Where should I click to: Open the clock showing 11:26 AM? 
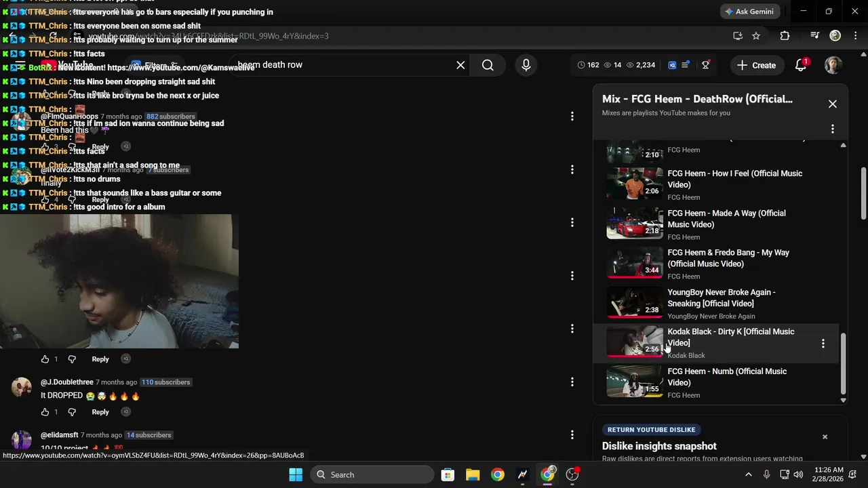pos(829,474)
